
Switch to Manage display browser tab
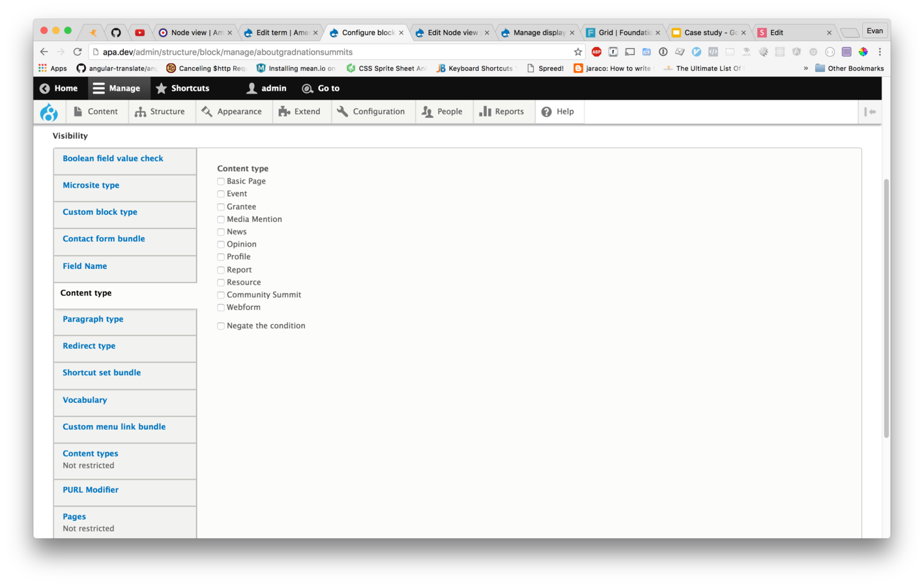click(538, 32)
